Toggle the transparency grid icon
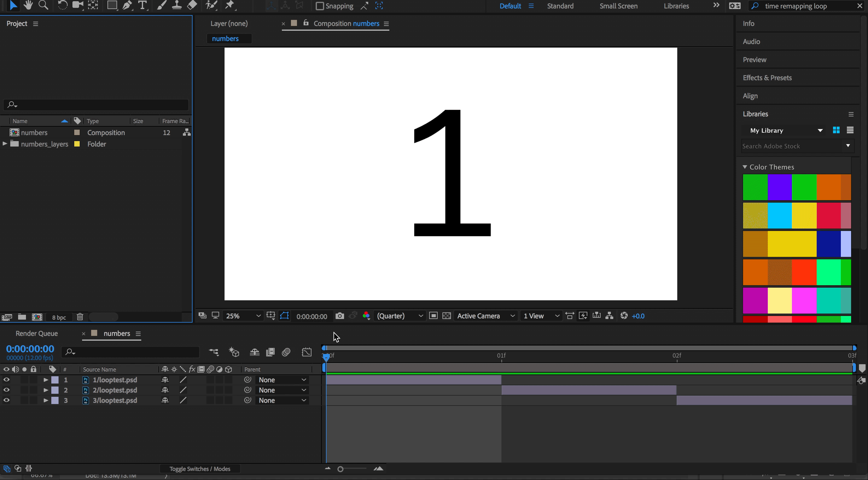This screenshot has width=868, height=480. [x=446, y=316]
